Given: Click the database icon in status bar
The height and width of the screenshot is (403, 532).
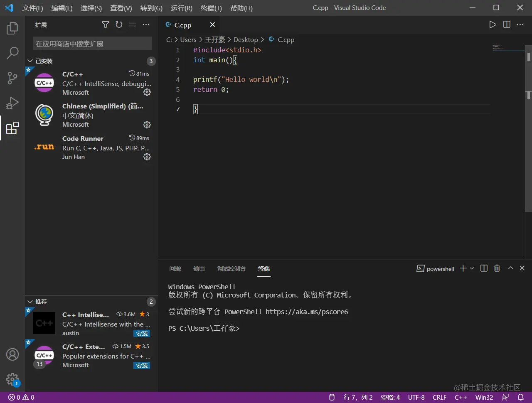Looking at the screenshot, I should (x=332, y=397).
